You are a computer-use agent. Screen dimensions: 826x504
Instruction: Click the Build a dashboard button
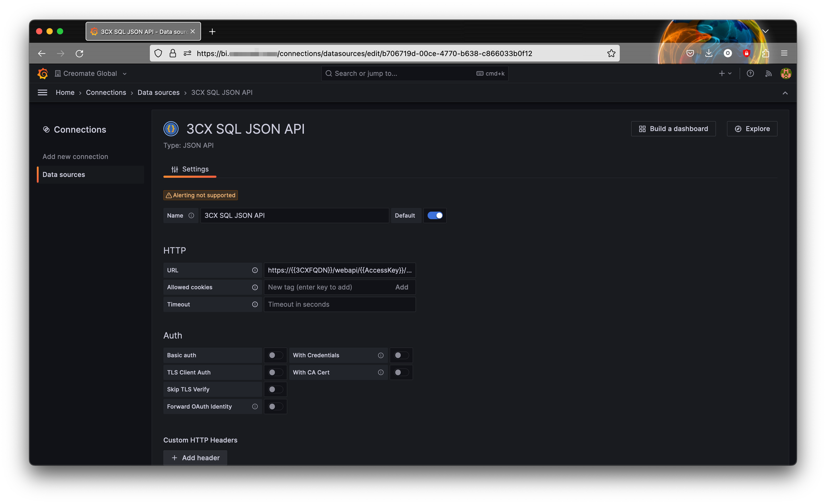click(673, 129)
